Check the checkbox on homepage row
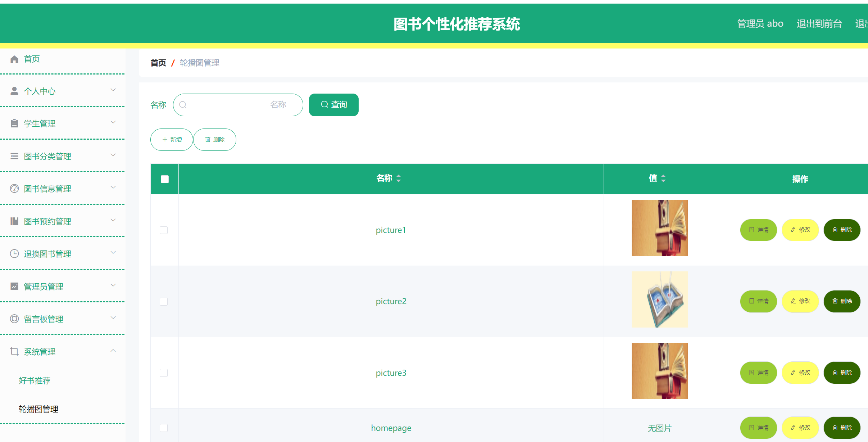 [164, 428]
